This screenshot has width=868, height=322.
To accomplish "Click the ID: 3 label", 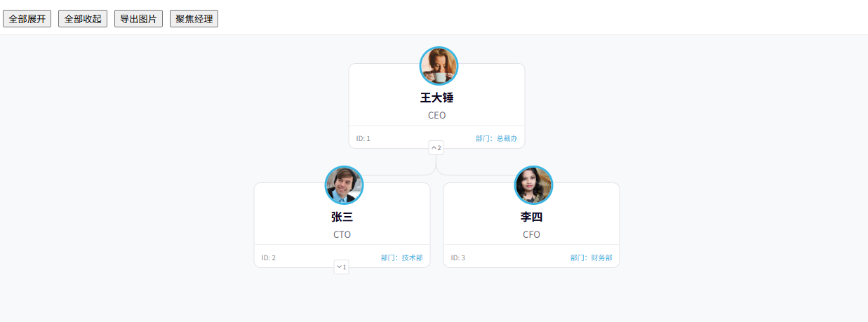I will [x=458, y=257].
